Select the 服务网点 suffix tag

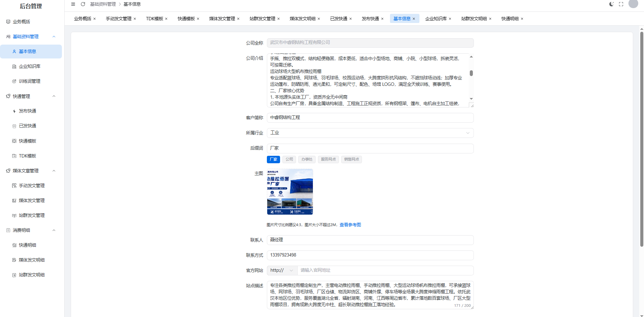pyautogui.click(x=328, y=159)
